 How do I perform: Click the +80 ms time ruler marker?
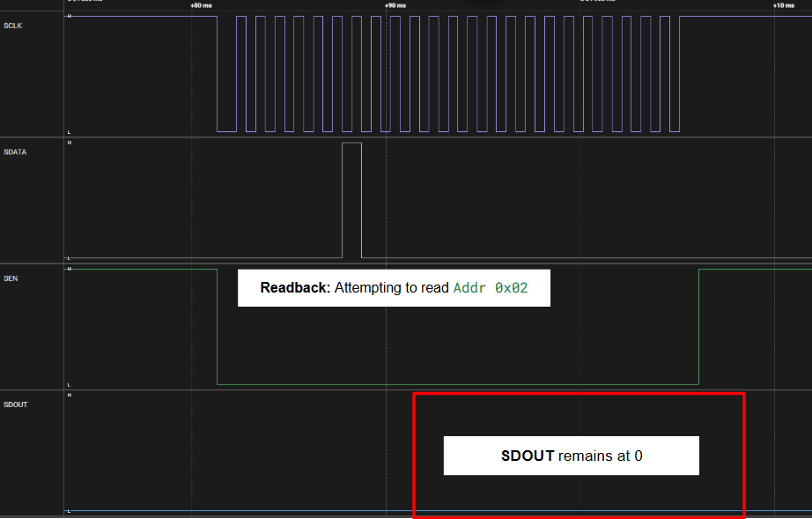click(x=201, y=5)
